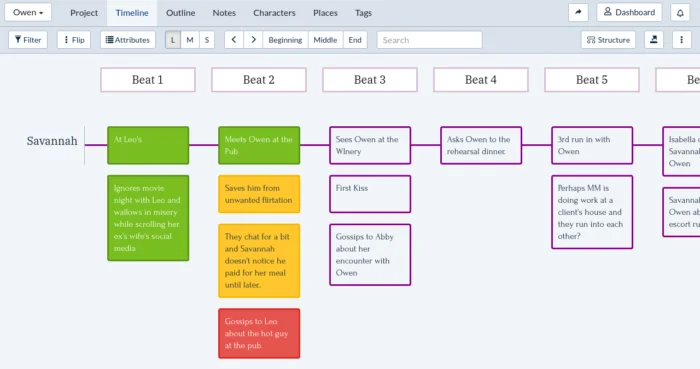
Task: Open the Dashboard
Action: point(629,12)
